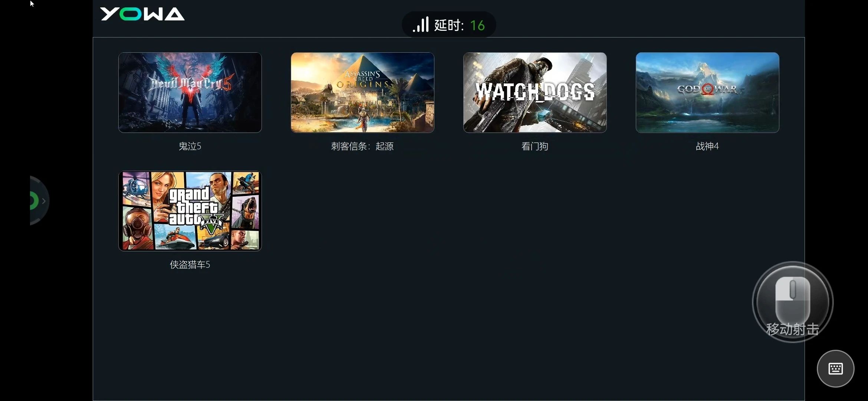Open the 延时 latency indicator
The height and width of the screenshot is (401, 868).
(x=449, y=25)
